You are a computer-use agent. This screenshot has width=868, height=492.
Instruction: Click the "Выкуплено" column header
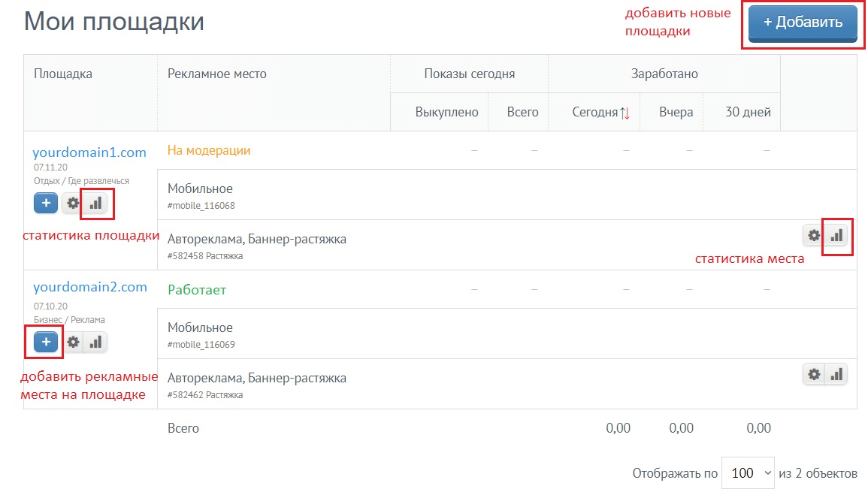tap(446, 113)
